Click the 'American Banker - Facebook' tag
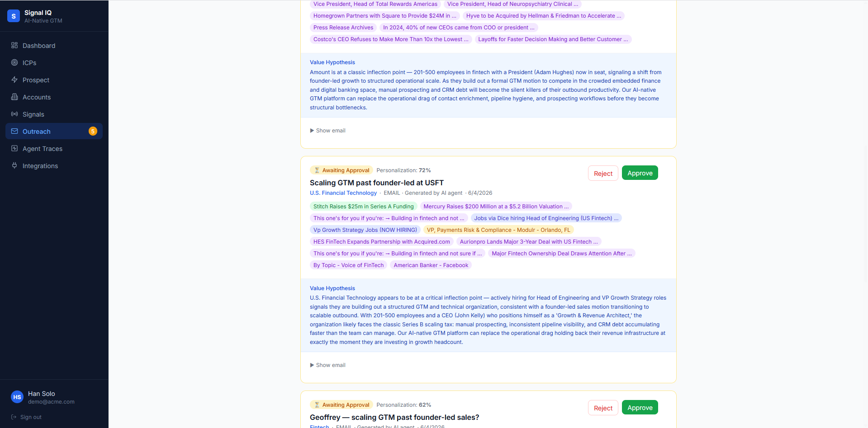 (x=431, y=265)
